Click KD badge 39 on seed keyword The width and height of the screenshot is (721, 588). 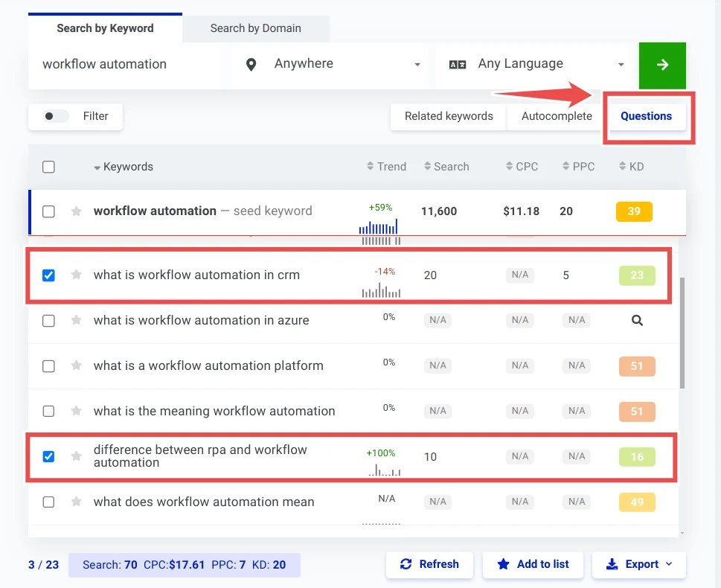pyautogui.click(x=634, y=211)
